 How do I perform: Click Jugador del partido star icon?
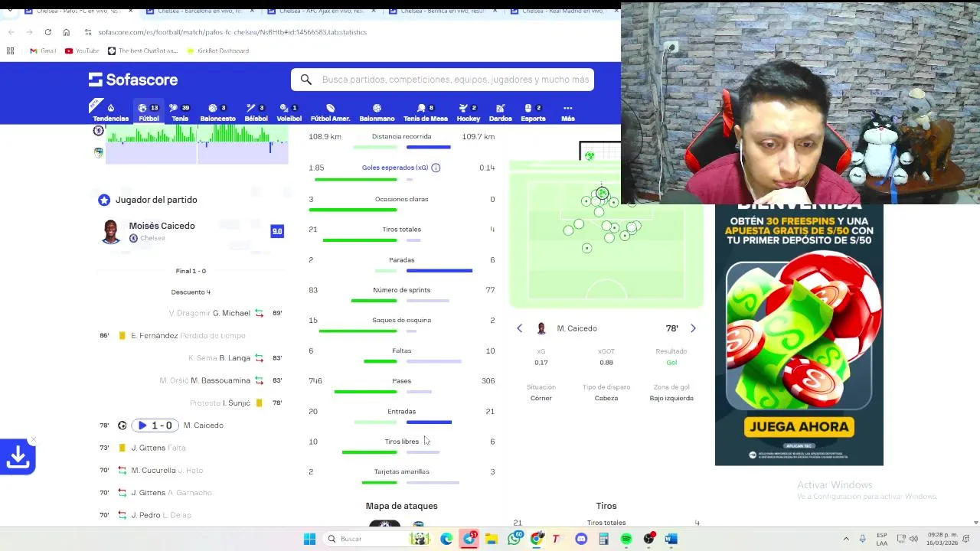pos(104,200)
